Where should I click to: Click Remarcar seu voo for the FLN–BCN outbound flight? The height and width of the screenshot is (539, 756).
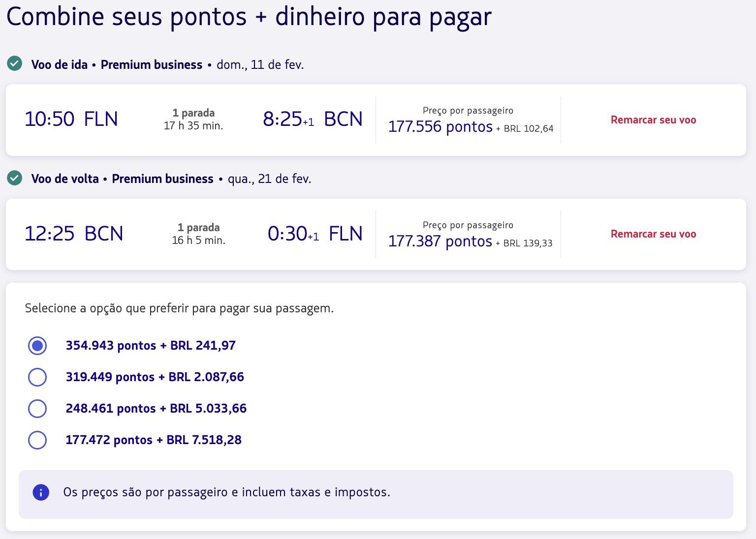click(653, 120)
